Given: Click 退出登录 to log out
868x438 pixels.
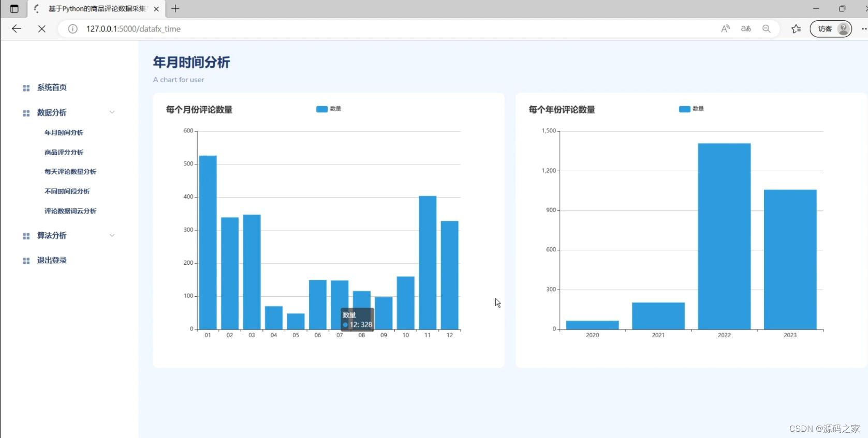Looking at the screenshot, I should pos(52,260).
